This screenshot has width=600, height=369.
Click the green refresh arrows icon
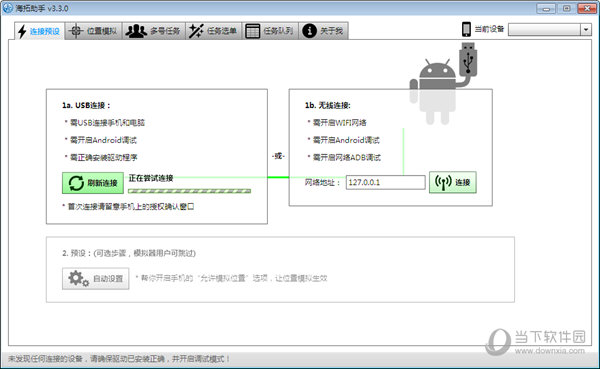point(76,183)
